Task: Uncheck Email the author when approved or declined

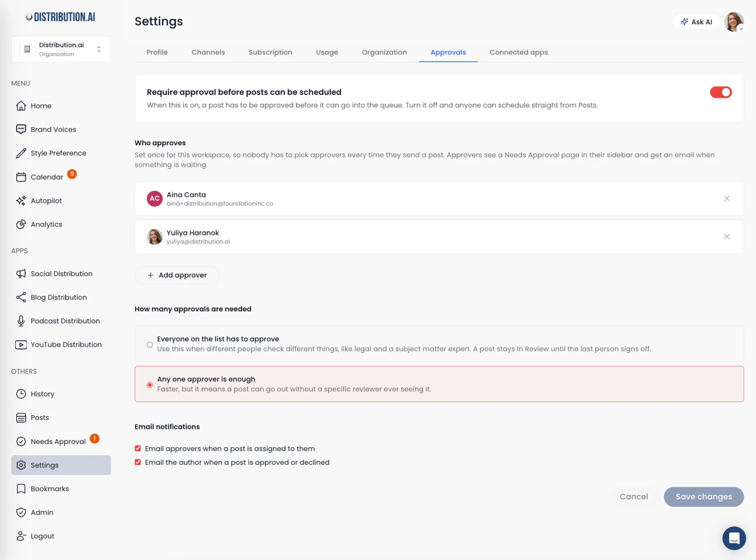Action: [138, 463]
